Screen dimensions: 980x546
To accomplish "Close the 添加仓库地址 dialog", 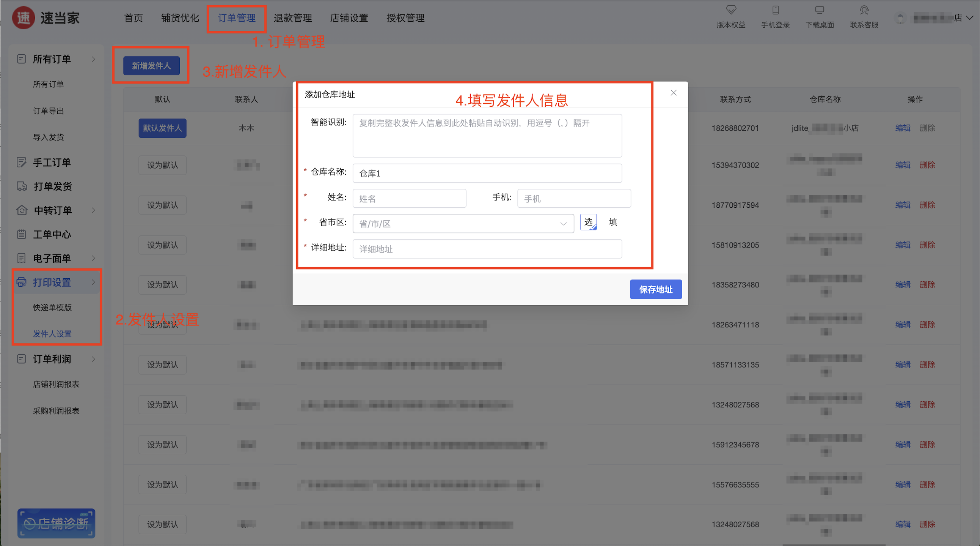I will pos(673,93).
